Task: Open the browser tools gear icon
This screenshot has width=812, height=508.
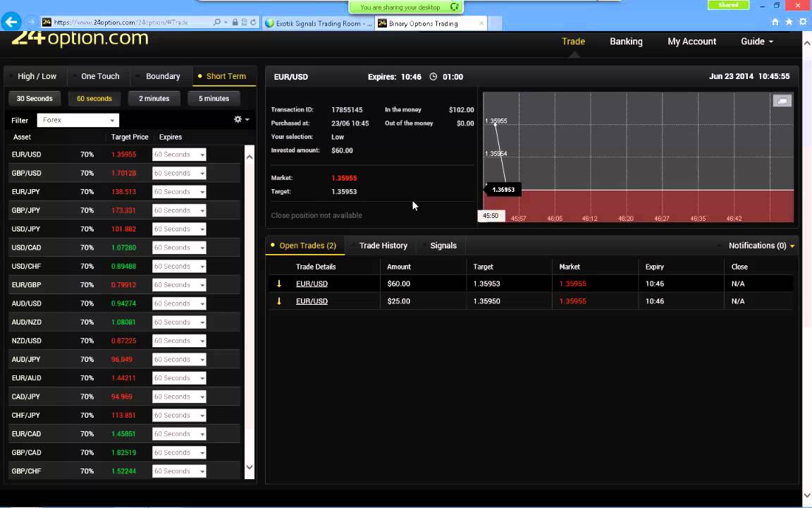Action: click(x=804, y=22)
